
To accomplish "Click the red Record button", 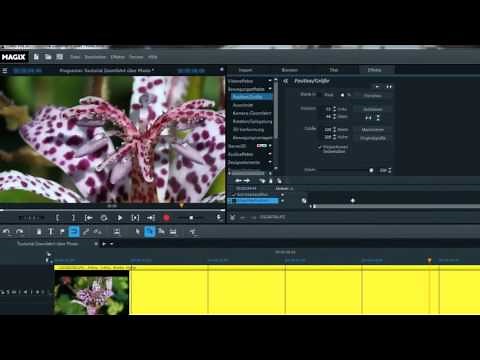I will 166,218.
